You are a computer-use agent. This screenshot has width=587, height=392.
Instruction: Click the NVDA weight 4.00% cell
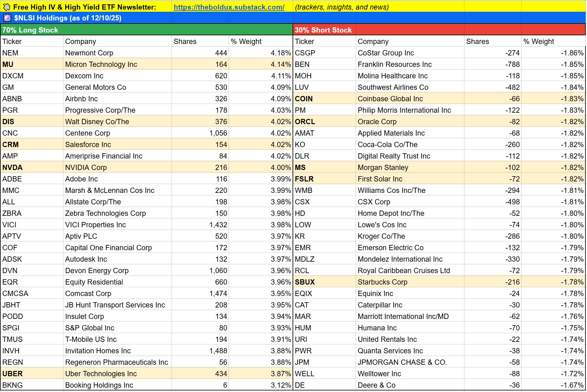coord(261,168)
